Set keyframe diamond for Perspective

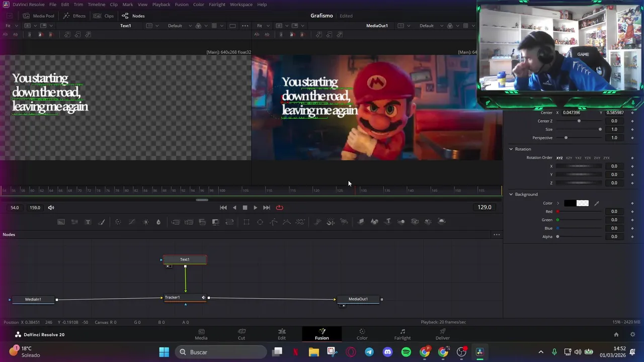coord(632,138)
